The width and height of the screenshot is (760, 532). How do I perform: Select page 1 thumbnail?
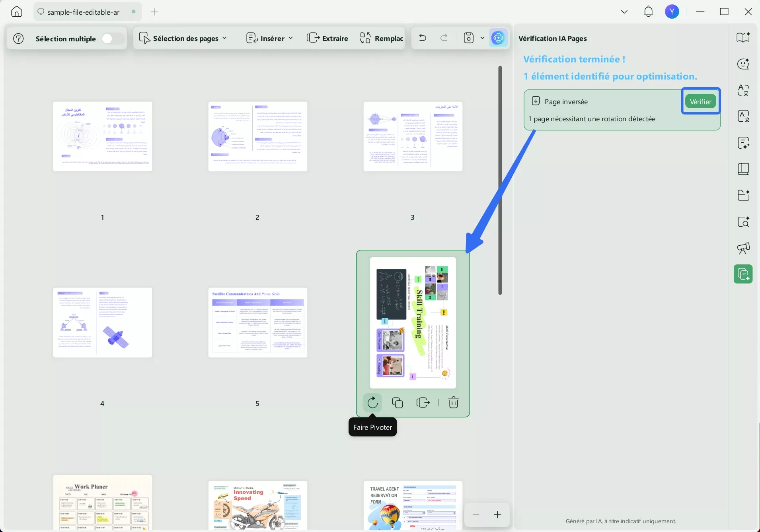103,136
